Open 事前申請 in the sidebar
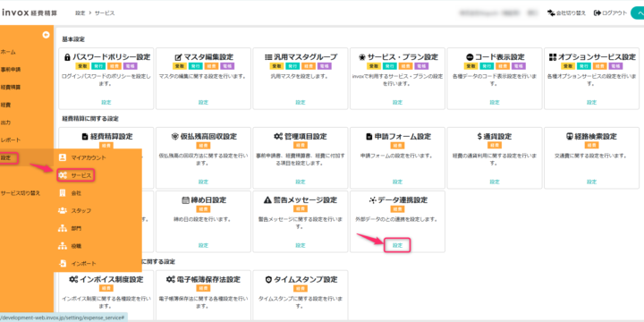Image resolution: width=644 pixels, height=322 pixels. pyautogui.click(x=11, y=70)
